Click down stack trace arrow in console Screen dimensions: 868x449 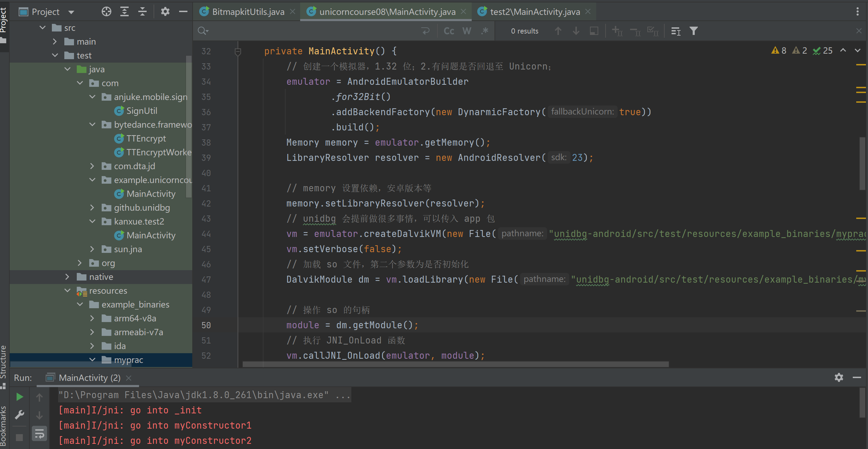click(x=39, y=415)
